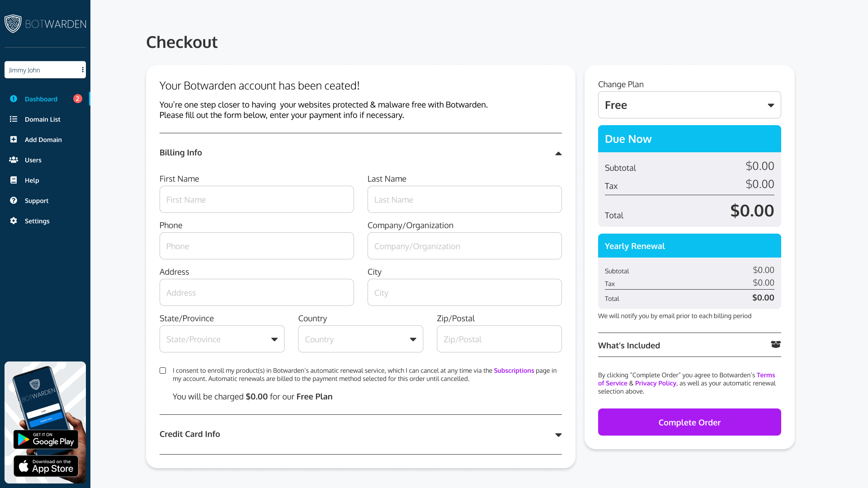The image size is (868, 488).
Task: Click the Complete Order button
Action: pyautogui.click(x=689, y=422)
